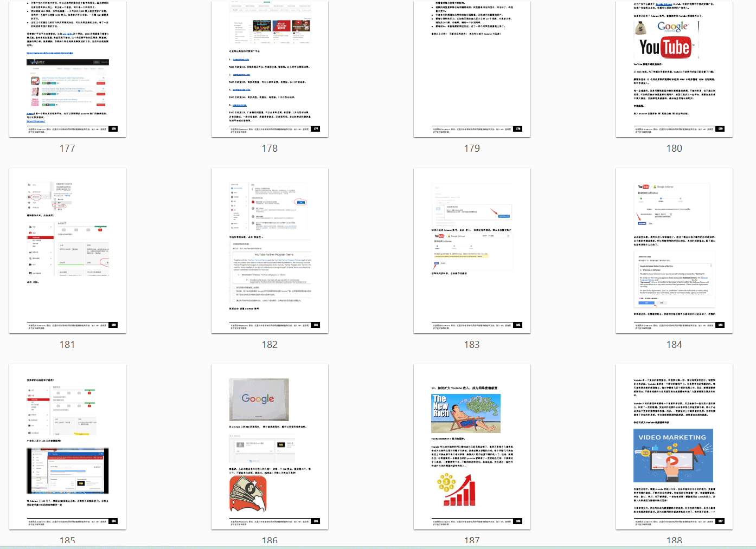
Task: Select page 180 thumbnail with YouTube logo
Action: coord(674,68)
